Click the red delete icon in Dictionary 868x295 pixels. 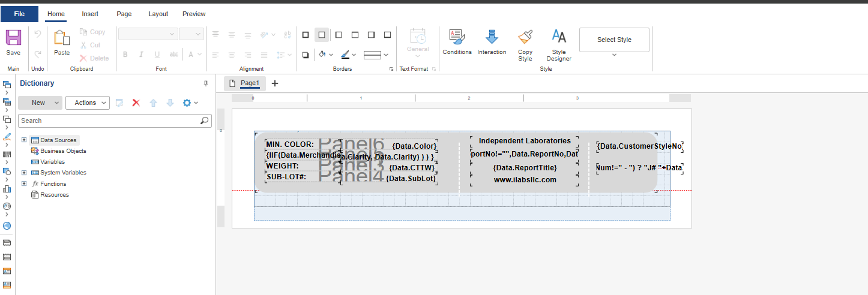tap(136, 103)
